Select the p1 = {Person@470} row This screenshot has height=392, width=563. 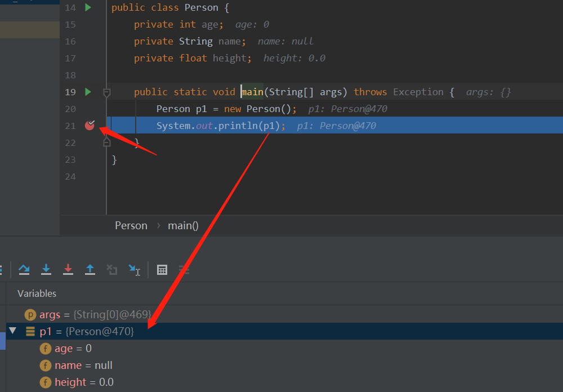[x=284, y=331]
